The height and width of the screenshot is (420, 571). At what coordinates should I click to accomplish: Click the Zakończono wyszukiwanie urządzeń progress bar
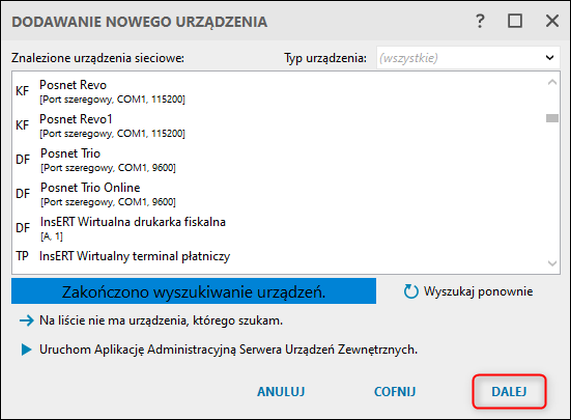pos(193,291)
